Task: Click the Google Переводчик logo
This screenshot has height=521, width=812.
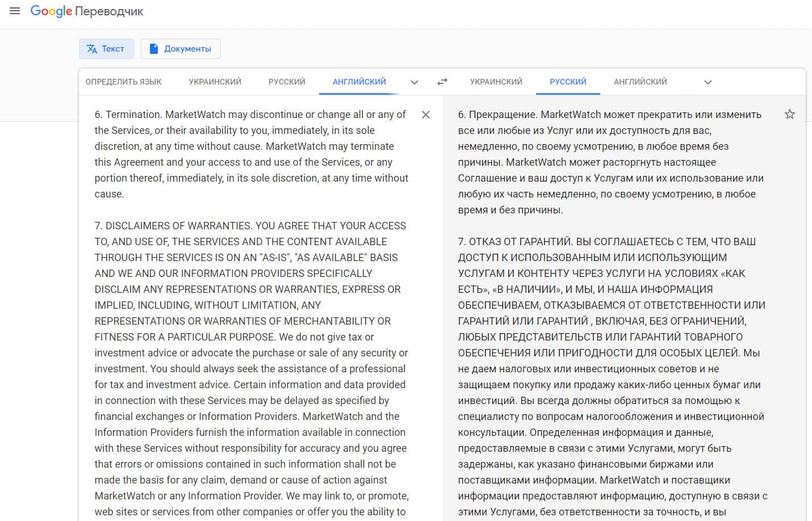Action: click(87, 11)
